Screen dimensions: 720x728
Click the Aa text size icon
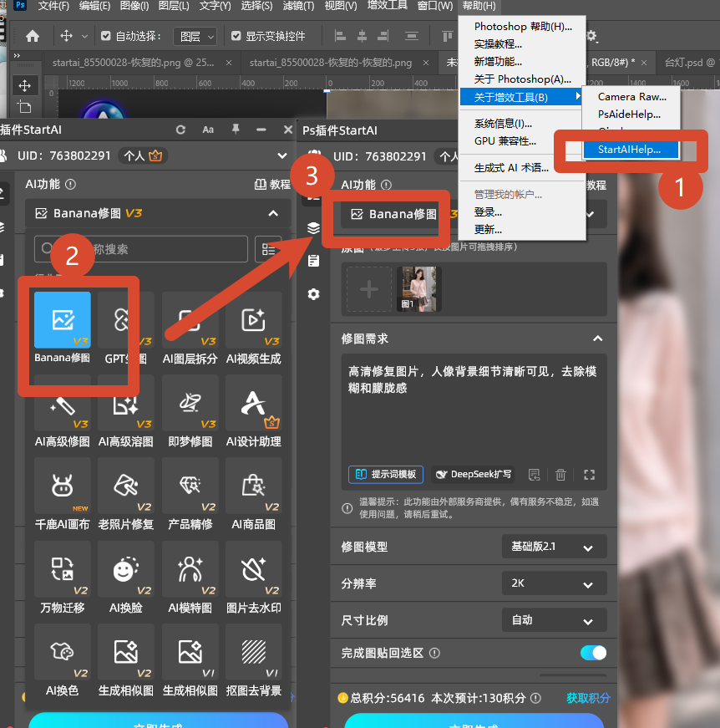[208, 130]
